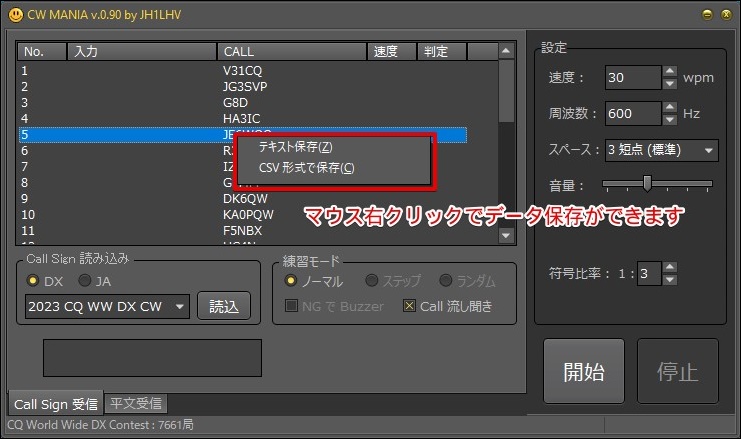Click the CALL column header
Screen dimensions: 741x439
click(x=292, y=52)
